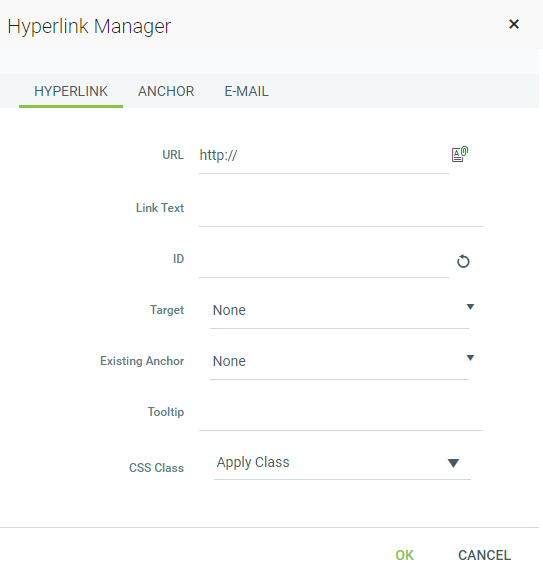
Task: Click the regenerate ID refresh icon
Action: pos(463,261)
